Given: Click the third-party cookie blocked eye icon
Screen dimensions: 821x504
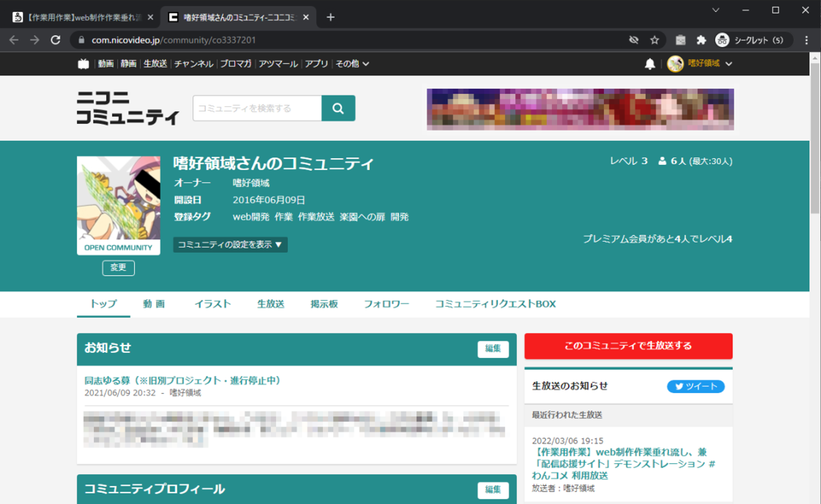Looking at the screenshot, I should [633, 40].
